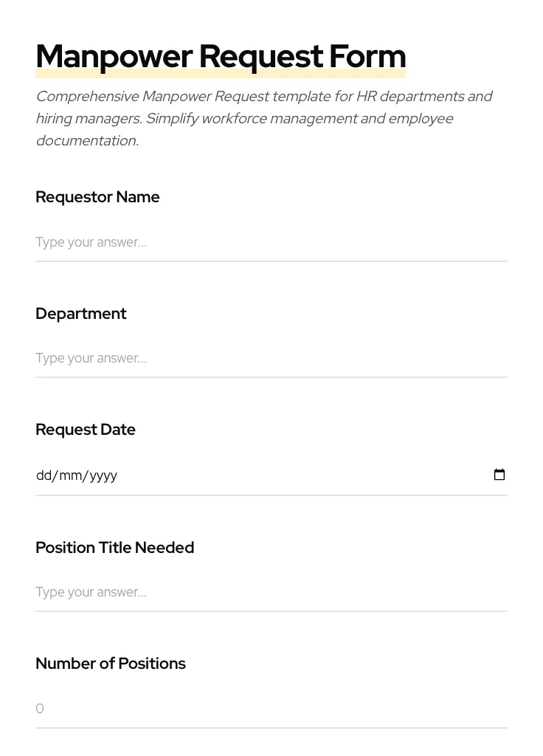Select the form description paragraph
This screenshot has height=756, width=543.
(264, 118)
